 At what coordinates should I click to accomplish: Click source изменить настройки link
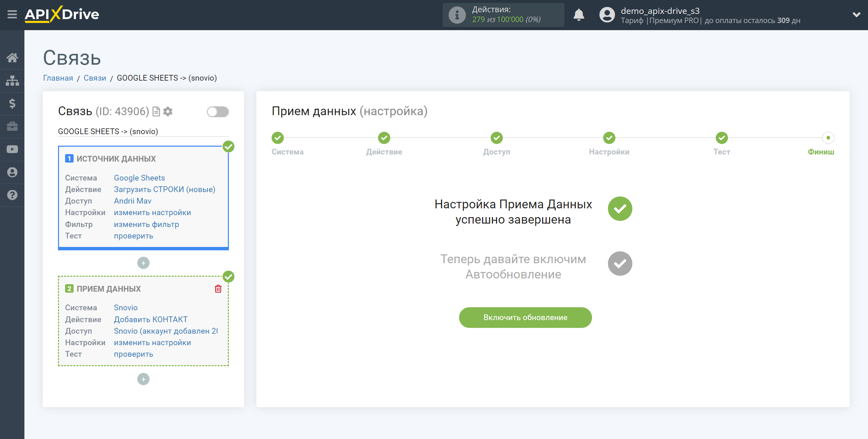(x=153, y=212)
